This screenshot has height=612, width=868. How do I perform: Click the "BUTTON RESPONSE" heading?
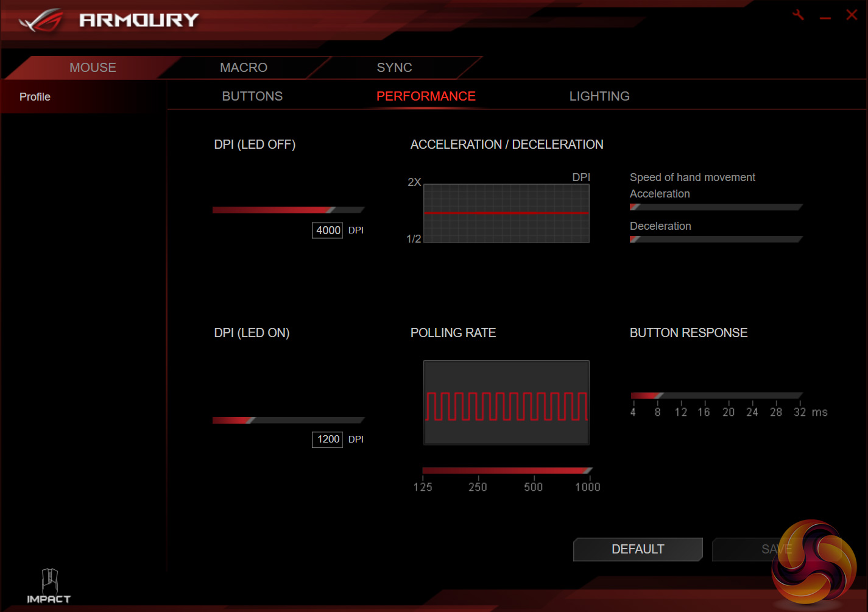click(x=688, y=333)
